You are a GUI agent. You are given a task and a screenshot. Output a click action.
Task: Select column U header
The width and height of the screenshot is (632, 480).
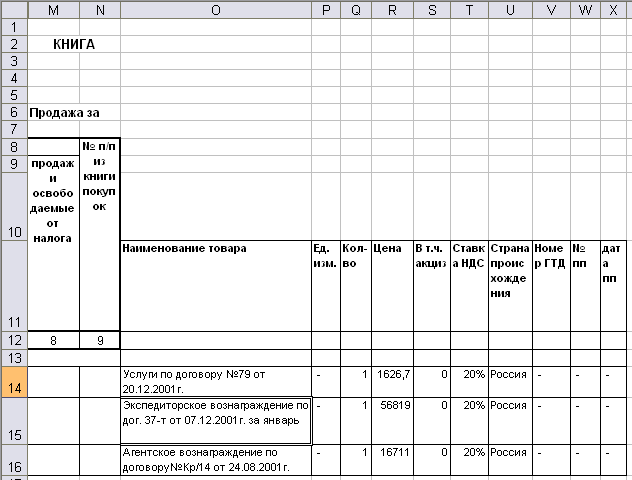point(510,10)
